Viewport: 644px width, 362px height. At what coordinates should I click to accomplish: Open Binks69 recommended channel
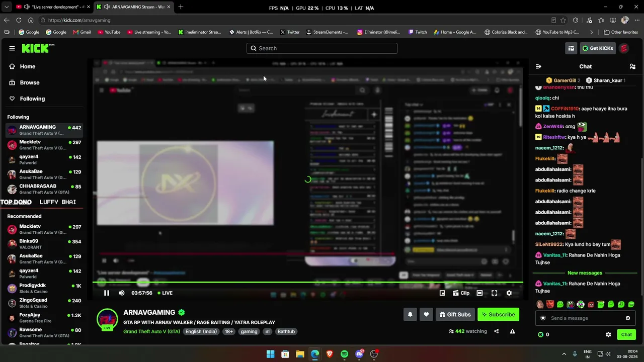coord(44,244)
